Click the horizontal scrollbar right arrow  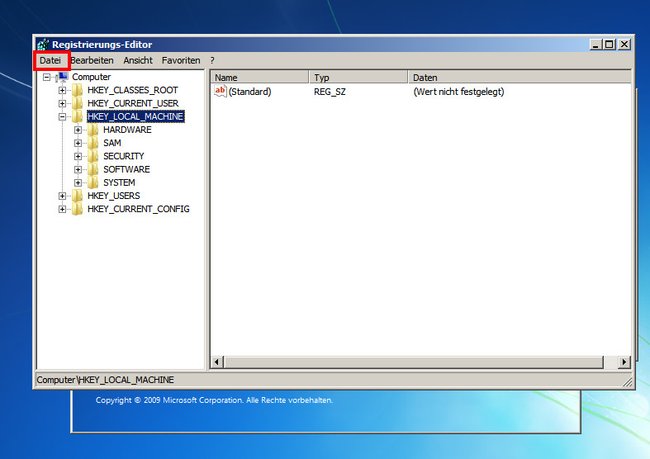point(624,362)
